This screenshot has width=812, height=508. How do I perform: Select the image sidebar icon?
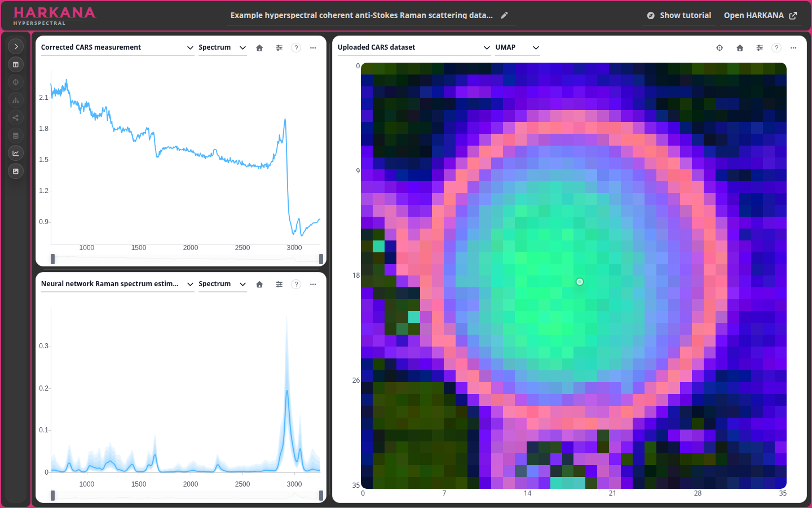tap(16, 171)
